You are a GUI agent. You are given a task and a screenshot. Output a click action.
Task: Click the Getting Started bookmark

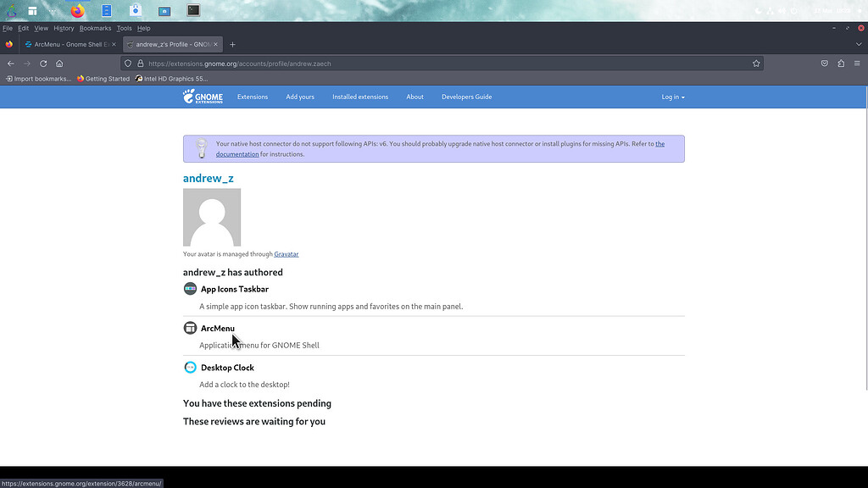[x=107, y=78]
